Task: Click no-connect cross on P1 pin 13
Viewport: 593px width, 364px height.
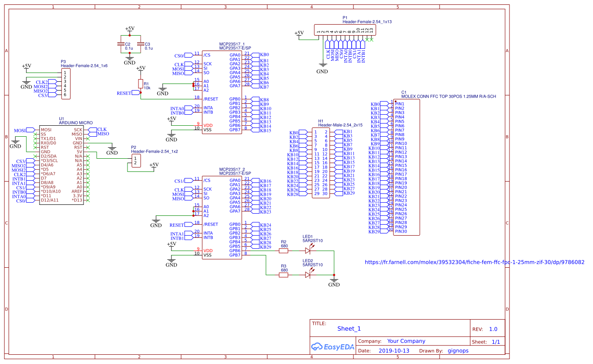Action: click(x=371, y=40)
